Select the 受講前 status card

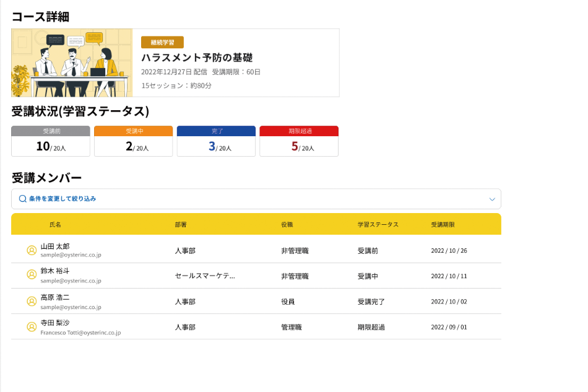tap(51, 141)
